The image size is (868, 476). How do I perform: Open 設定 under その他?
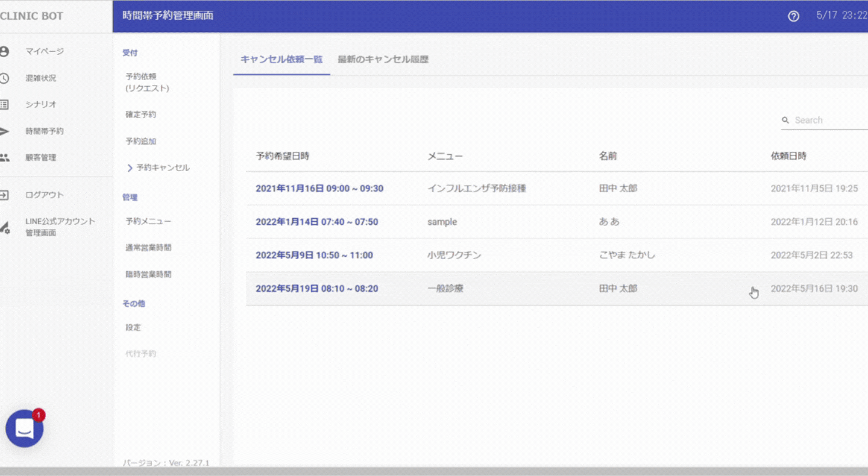click(133, 327)
